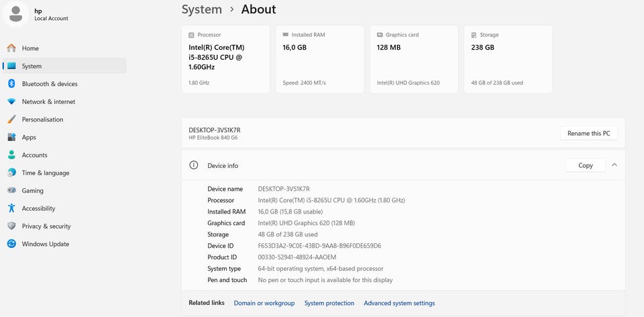Select System in the sidebar

point(64,66)
